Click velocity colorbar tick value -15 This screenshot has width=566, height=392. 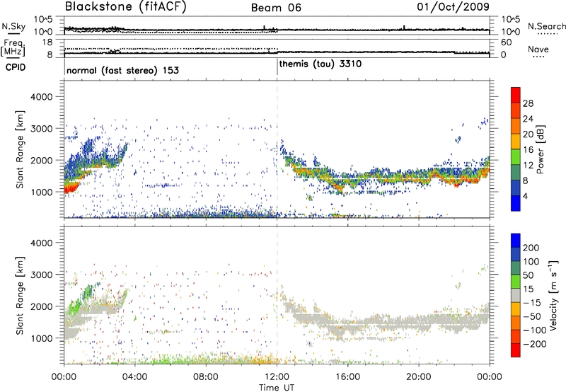(531, 302)
